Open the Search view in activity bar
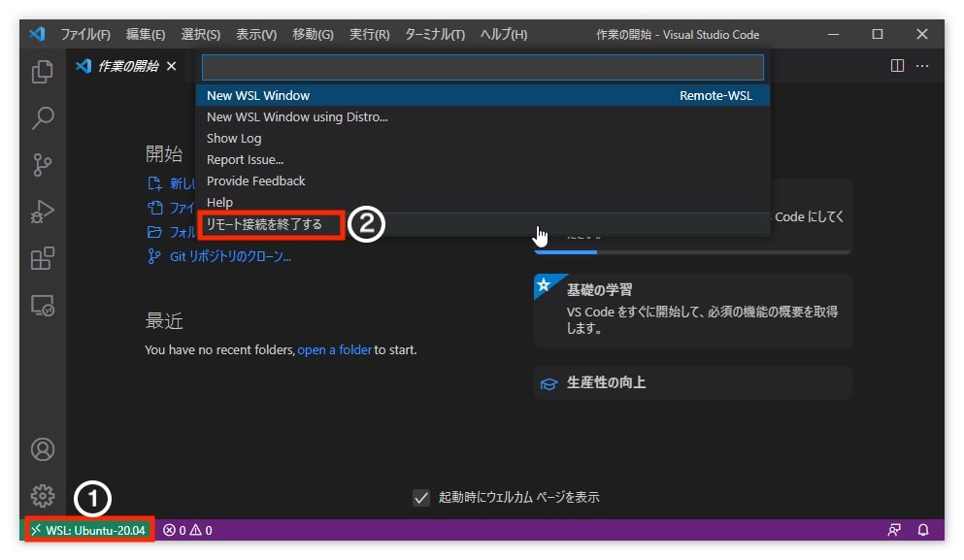The image size is (964, 560). 43,117
